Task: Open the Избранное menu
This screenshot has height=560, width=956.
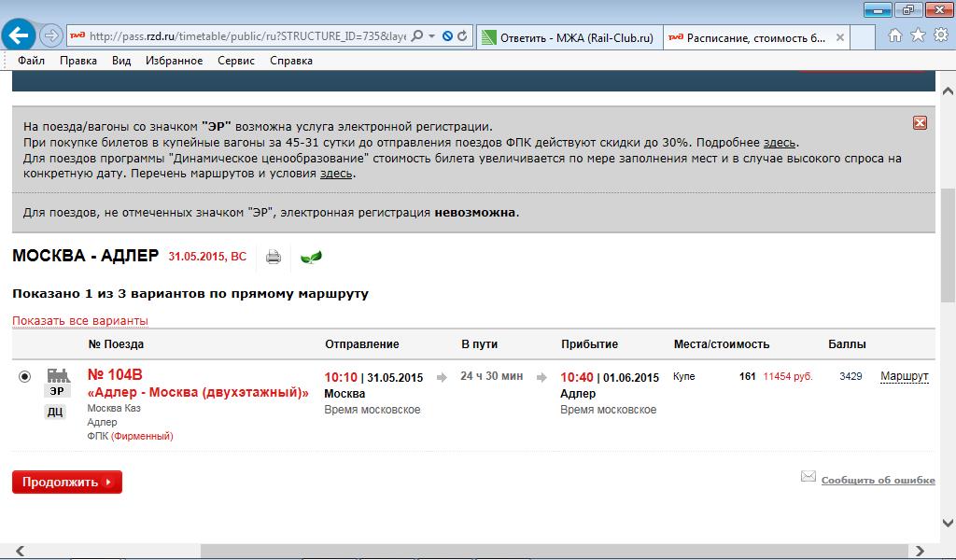Action: (x=174, y=61)
